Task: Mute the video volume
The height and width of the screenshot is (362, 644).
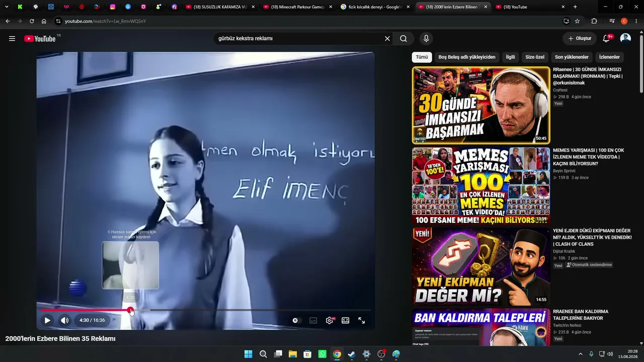Action: (65, 320)
